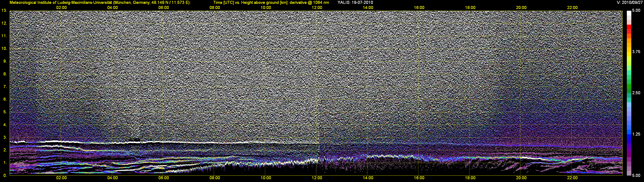Click the 18:00 label on the bottom time axis
Image resolution: width=644 pixels, height=182 pixels.
tap(470, 178)
